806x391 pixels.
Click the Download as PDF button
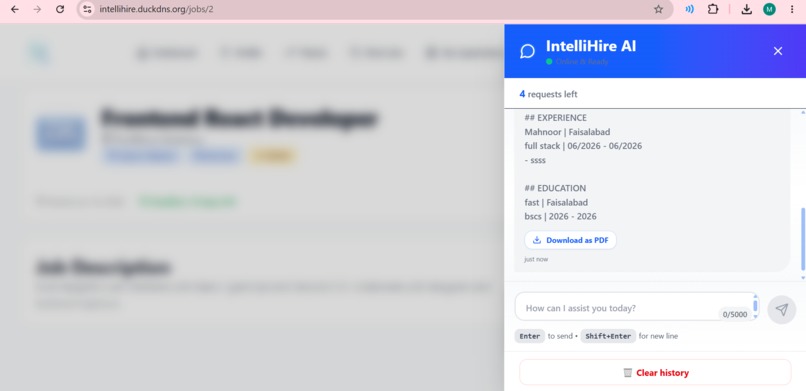click(570, 240)
